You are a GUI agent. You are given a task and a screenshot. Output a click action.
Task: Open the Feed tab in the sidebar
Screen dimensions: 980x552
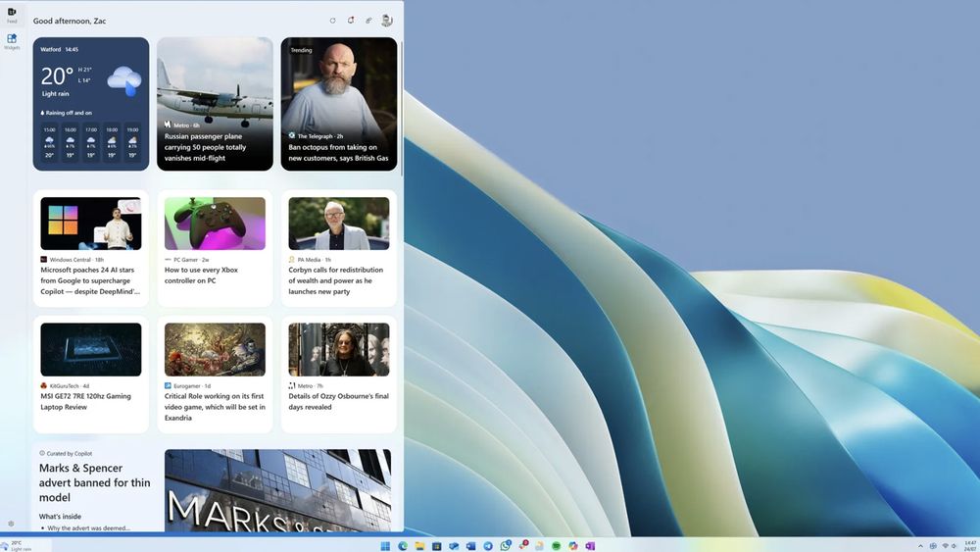(x=12, y=15)
